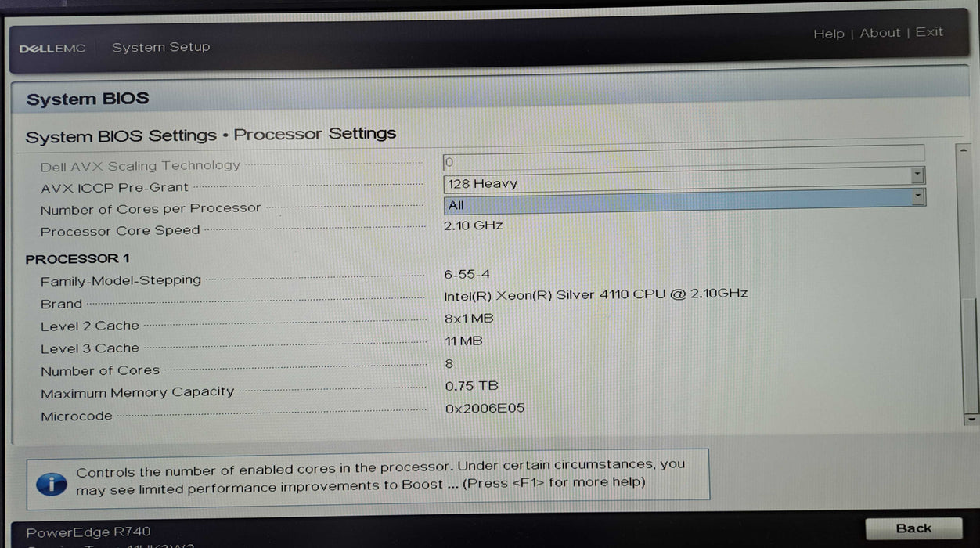Click the Dell EMC logo

pos(52,49)
